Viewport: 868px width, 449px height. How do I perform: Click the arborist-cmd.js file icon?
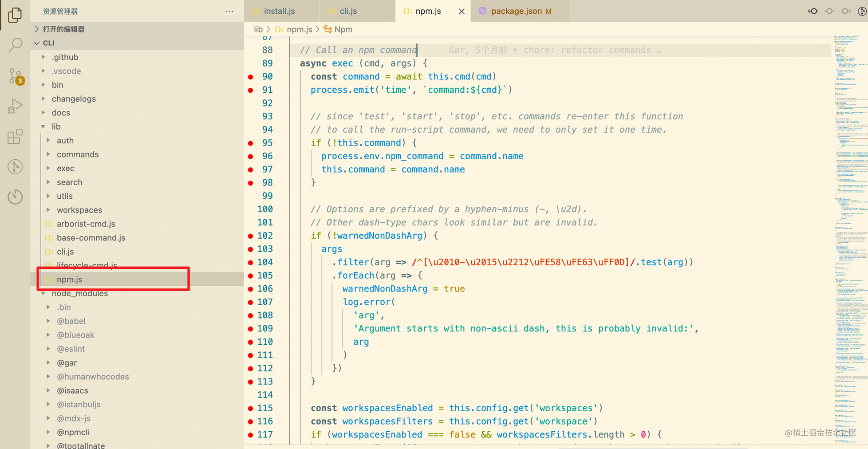(49, 224)
